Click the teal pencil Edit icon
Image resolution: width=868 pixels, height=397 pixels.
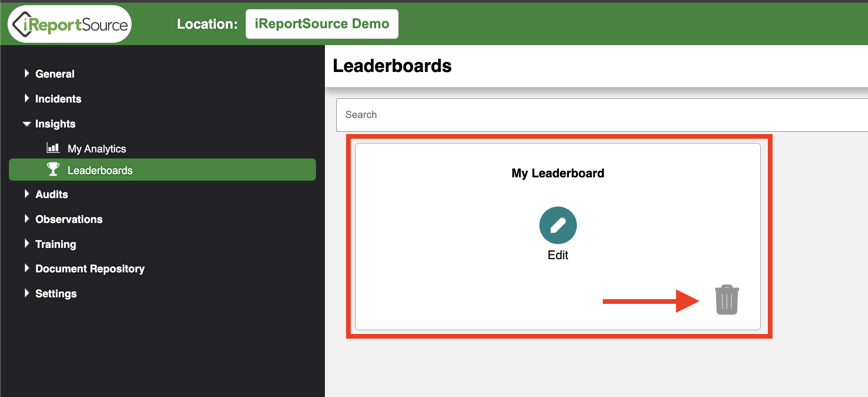(558, 225)
